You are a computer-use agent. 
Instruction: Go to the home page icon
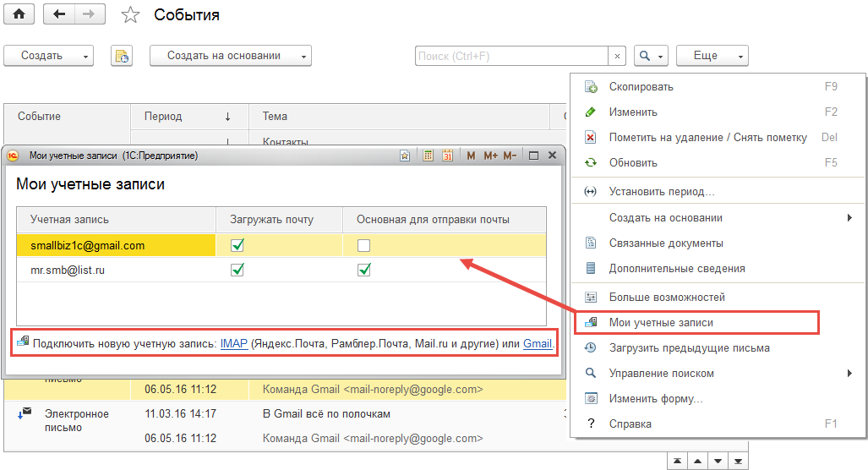(x=19, y=14)
